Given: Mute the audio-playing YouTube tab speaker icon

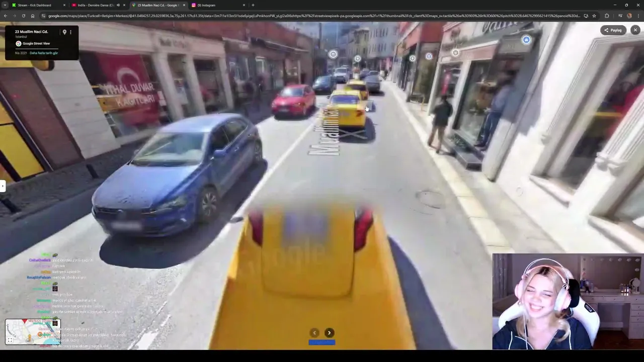Looking at the screenshot, I should (x=118, y=5).
